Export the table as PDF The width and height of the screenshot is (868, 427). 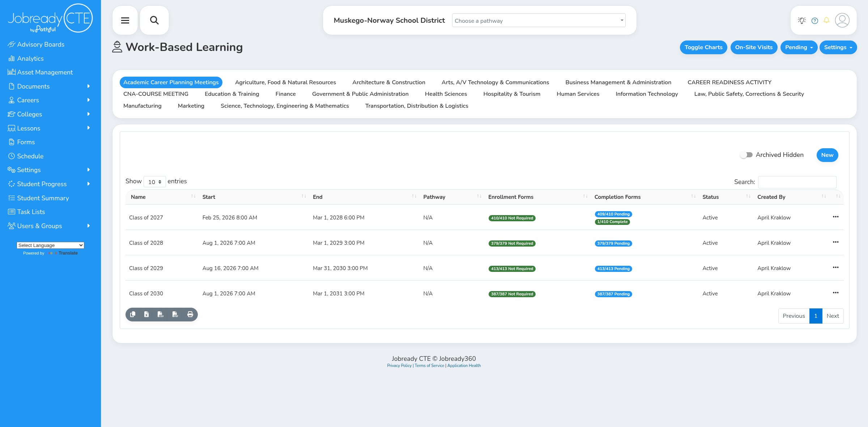click(175, 315)
